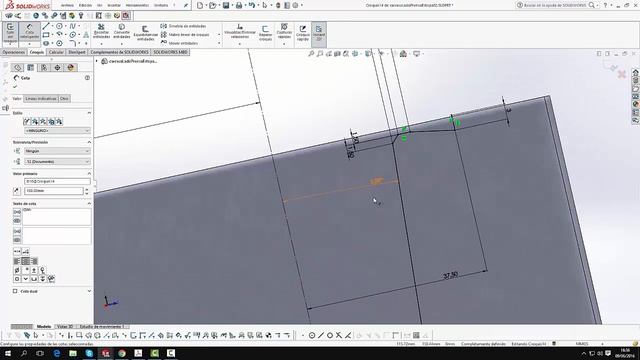Screen dimensions: 640x360
Task: Click the Mover entidades tool
Action: tap(180, 43)
